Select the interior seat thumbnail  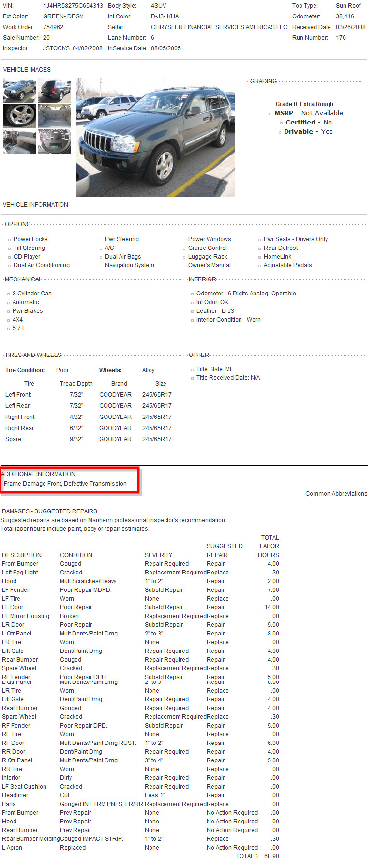(x=20, y=141)
